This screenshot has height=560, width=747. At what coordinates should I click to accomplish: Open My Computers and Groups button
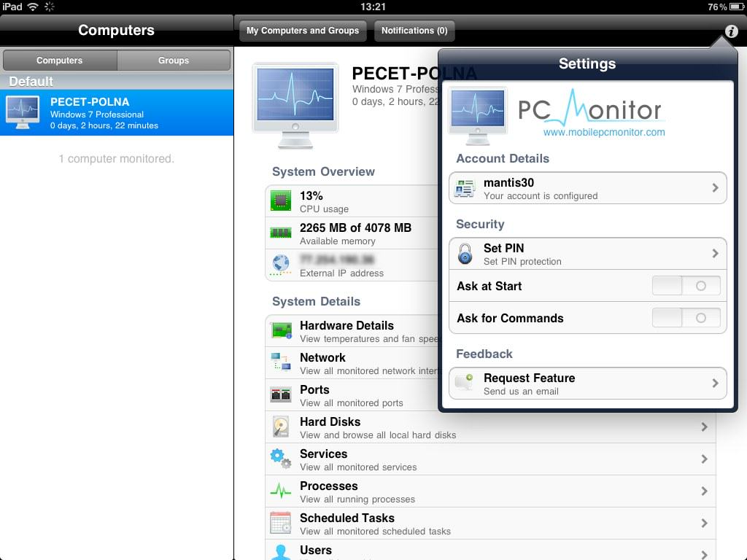[x=303, y=31]
